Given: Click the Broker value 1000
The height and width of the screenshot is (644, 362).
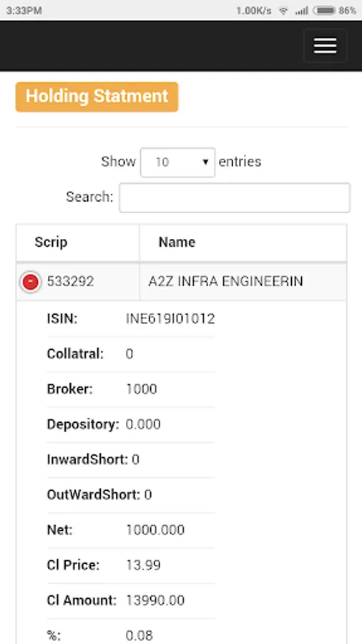Looking at the screenshot, I should (x=141, y=389).
